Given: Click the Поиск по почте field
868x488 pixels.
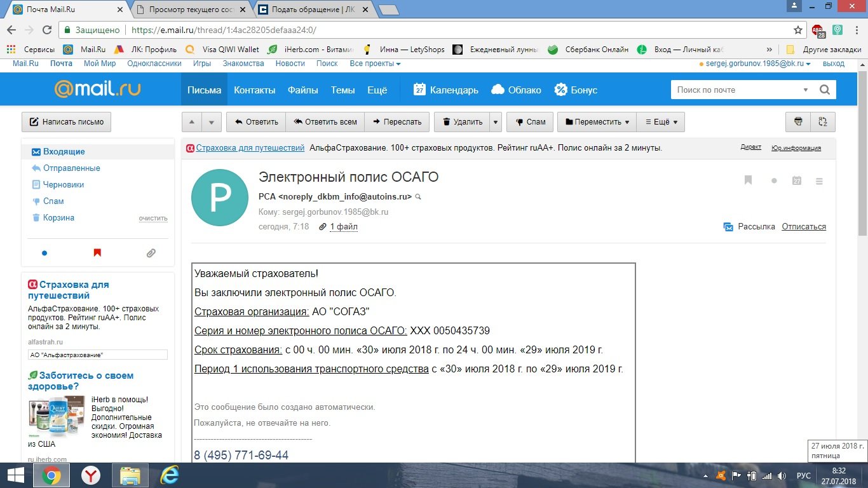Looking at the screenshot, I should 736,90.
